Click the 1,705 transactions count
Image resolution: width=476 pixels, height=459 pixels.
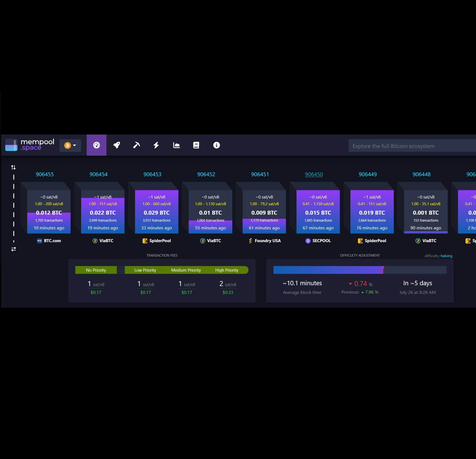tap(49, 220)
